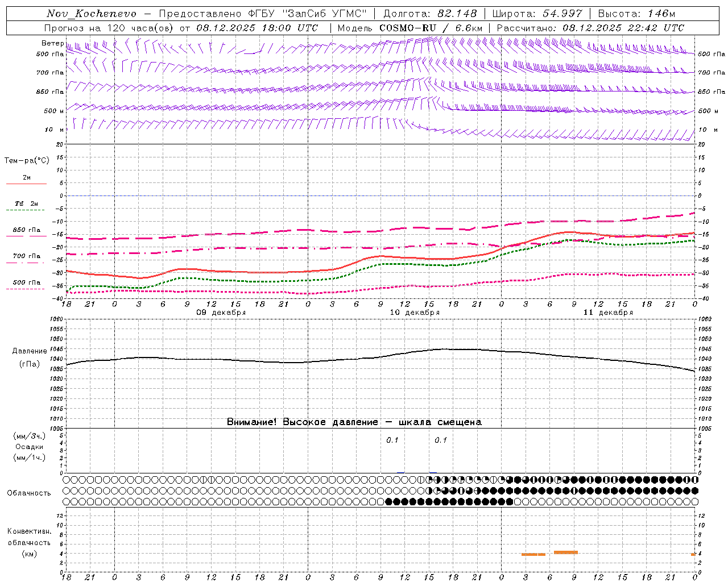Select the latitude text "Широта: 54.997"
This screenshot has width=728, height=582.
(537, 14)
